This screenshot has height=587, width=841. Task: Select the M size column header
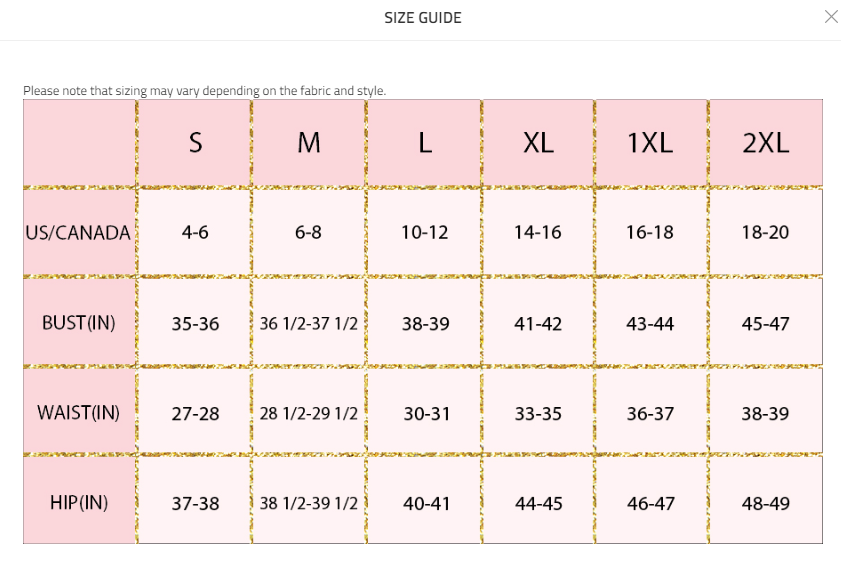coord(309,143)
